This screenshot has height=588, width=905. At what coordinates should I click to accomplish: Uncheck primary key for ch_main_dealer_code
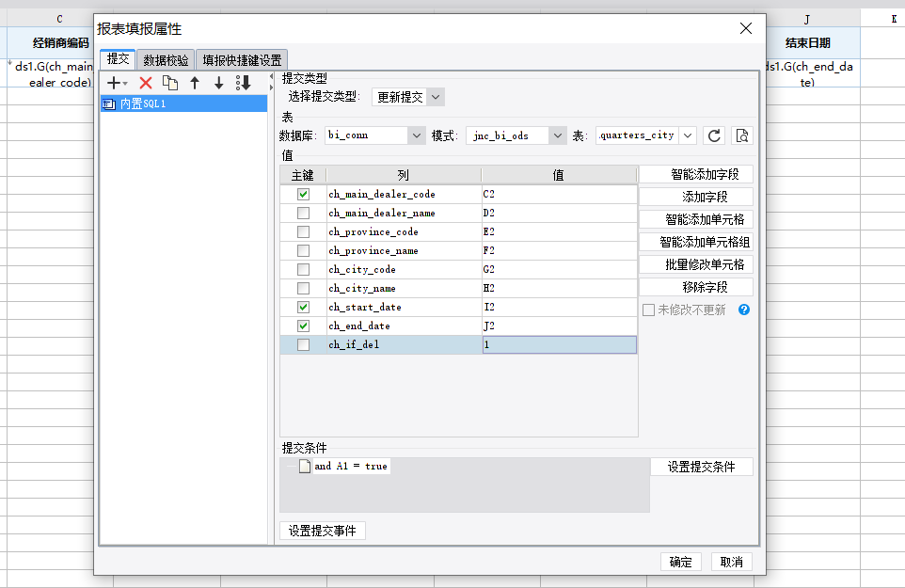(303, 194)
